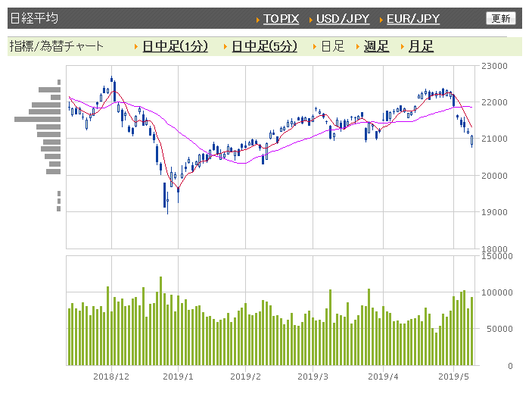This screenshot has width=532, height=397.
Task: Open the EUR/JPY chart link
Action: click(x=413, y=19)
